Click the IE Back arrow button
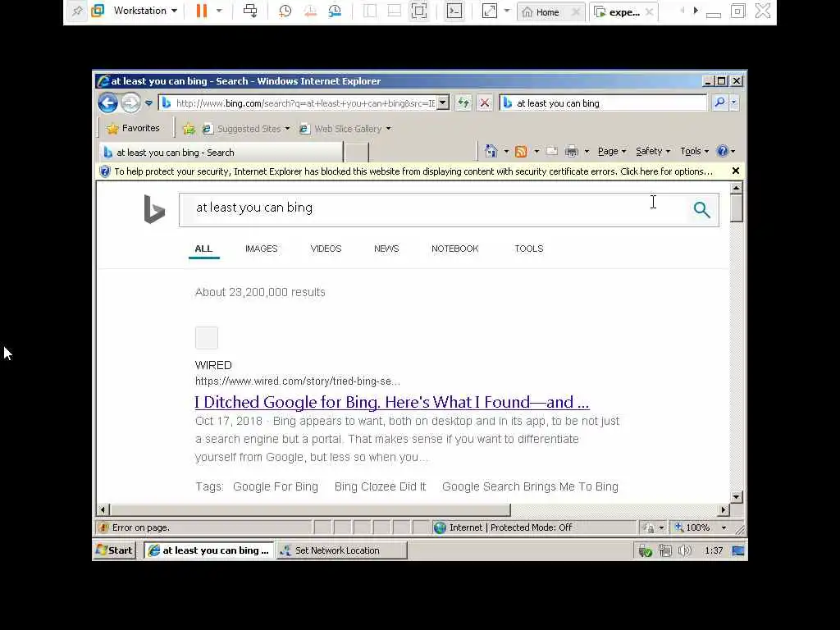The height and width of the screenshot is (630, 840). (x=107, y=103)
